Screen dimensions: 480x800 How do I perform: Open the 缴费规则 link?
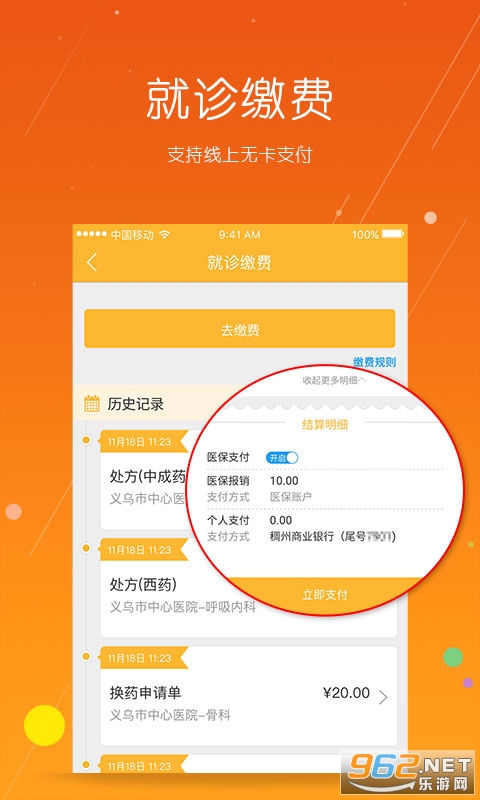(x=375, y=362)
